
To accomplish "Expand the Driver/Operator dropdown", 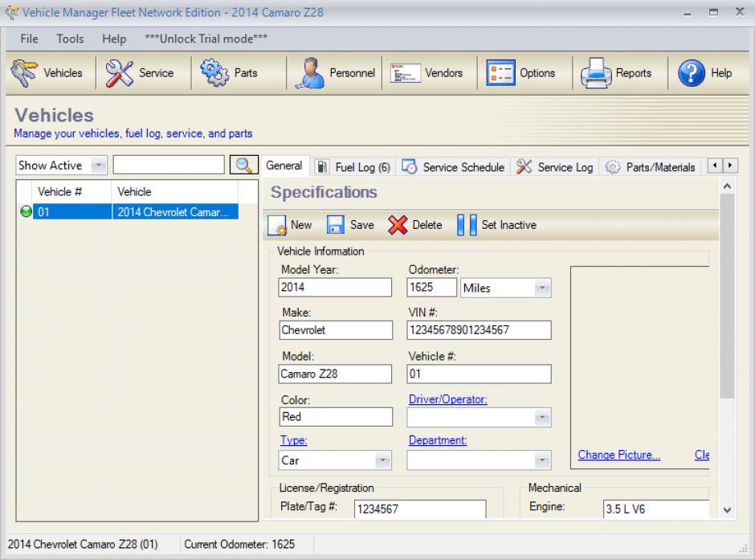I will click(542, 418).
